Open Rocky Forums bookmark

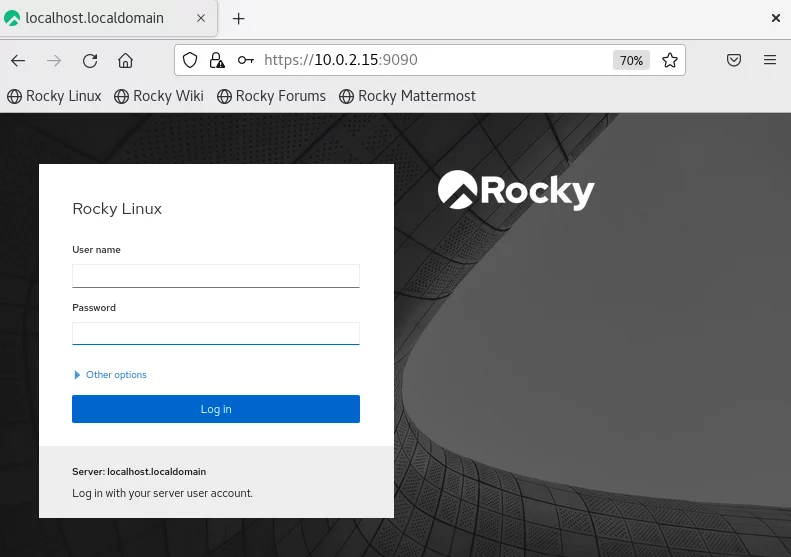coord(271,96)
